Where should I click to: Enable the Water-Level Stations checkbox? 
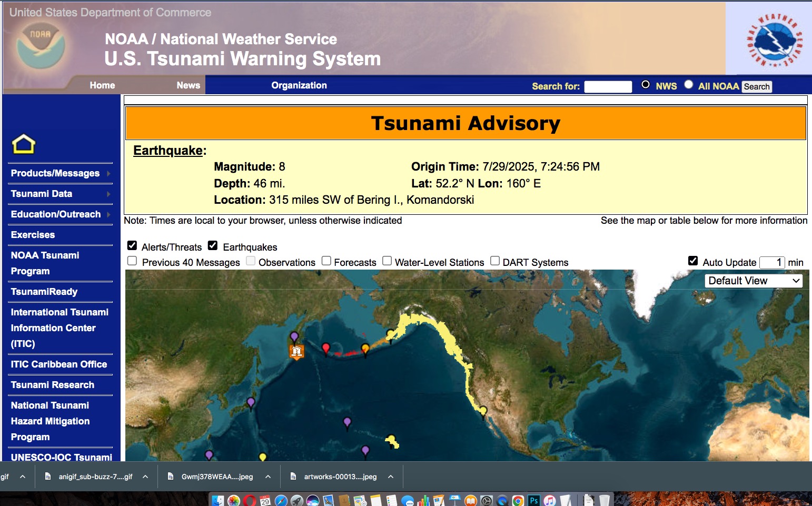point(387,261)
